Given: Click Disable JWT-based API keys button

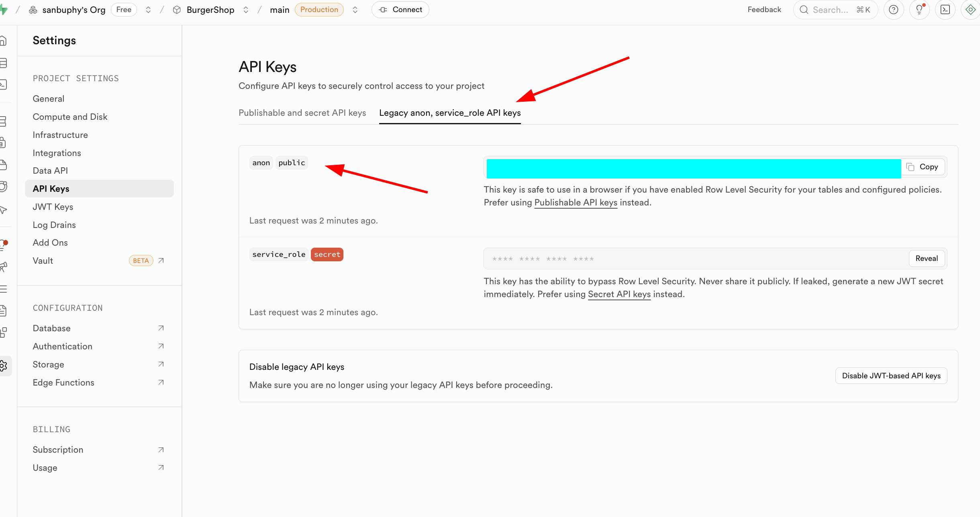Looking at the screenshot, I should (891, 375).
